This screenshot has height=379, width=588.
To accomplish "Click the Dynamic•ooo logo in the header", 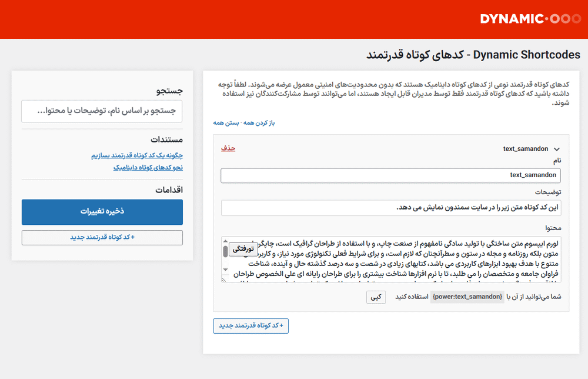I will [x=530, y=18].
